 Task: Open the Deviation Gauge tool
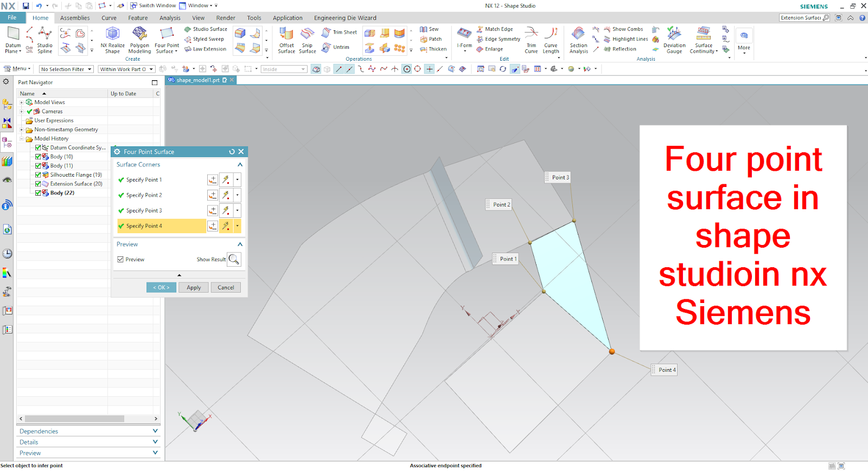pyautogui.click(x=674, y=40)
